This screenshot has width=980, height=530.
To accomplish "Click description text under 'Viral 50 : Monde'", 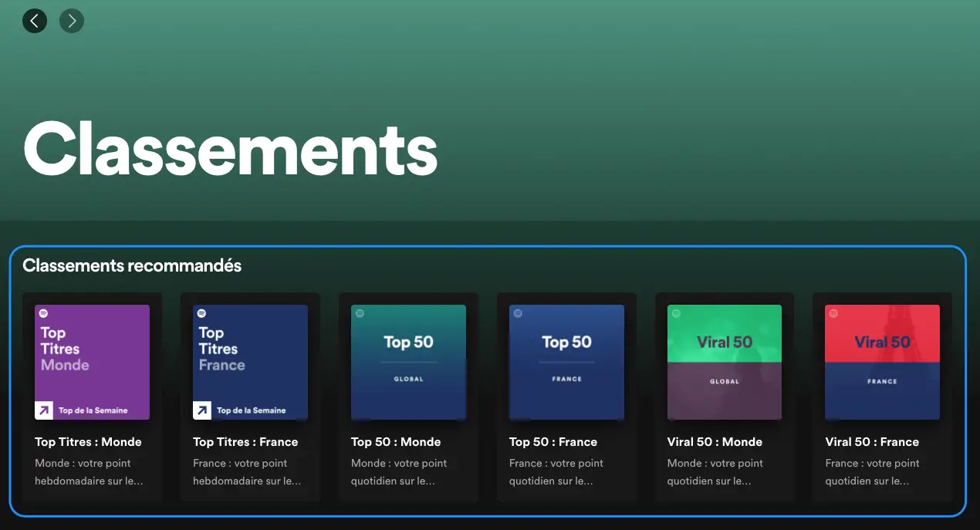I will (x=715, y=472).
